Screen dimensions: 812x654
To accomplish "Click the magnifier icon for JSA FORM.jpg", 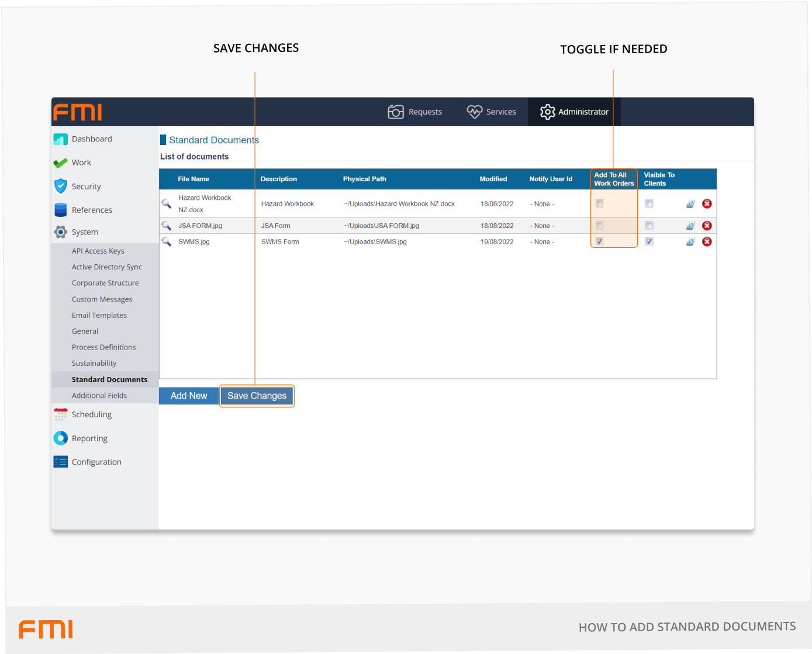I will pos(167,226).
